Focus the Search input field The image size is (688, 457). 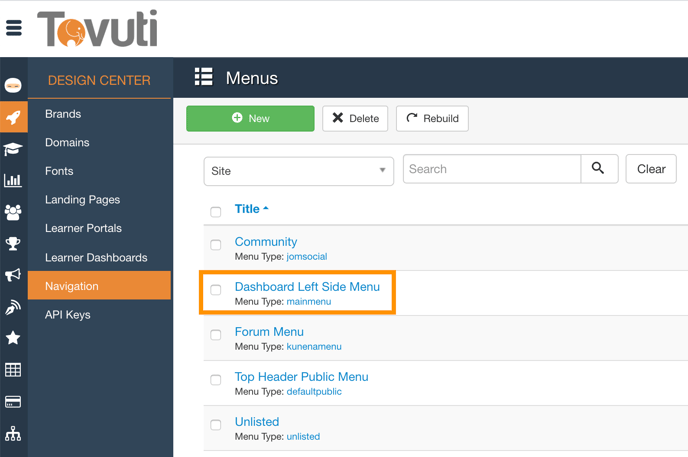491,169
